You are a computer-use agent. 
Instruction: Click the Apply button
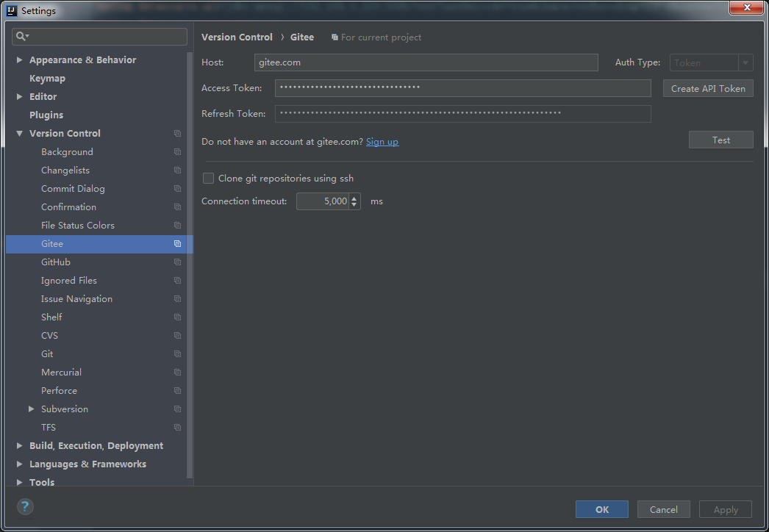[726, 509]
